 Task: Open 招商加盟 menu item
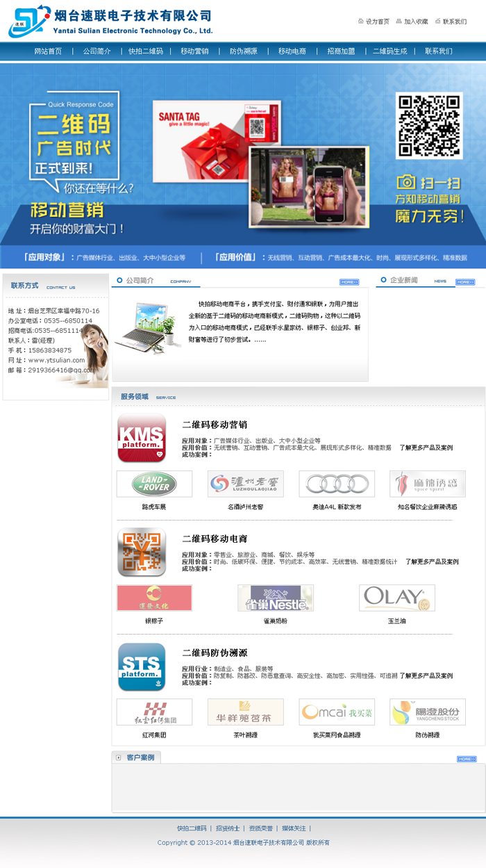pos(341,51)
